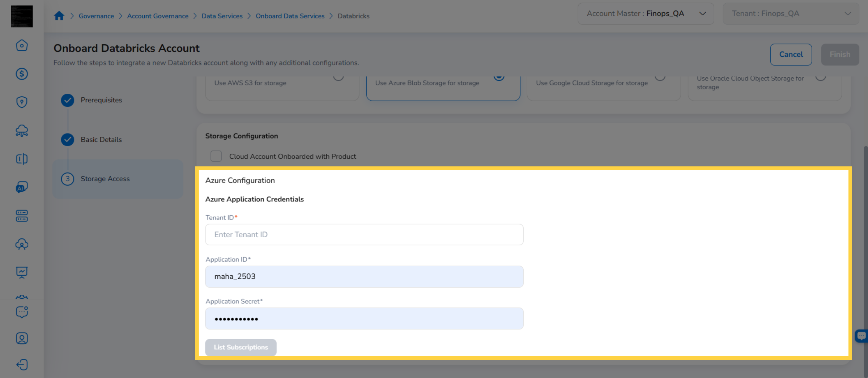This screenshot has width=868, height=378.
Task: Expand the Account Master Finops_QA dropdown
Action: [x=646, y=14]
